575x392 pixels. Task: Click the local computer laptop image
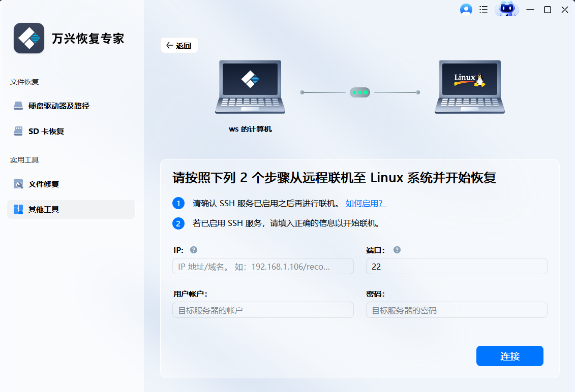[x=250, y=87]
